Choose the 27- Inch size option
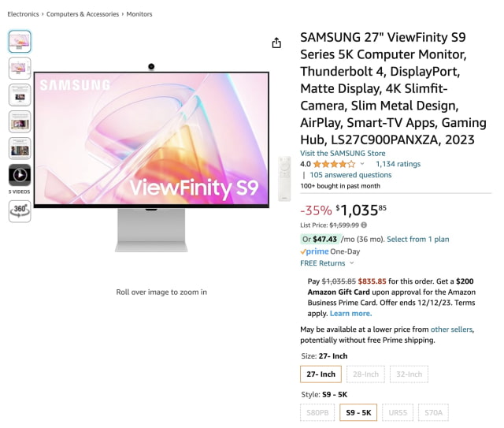 tap(321, 374)
